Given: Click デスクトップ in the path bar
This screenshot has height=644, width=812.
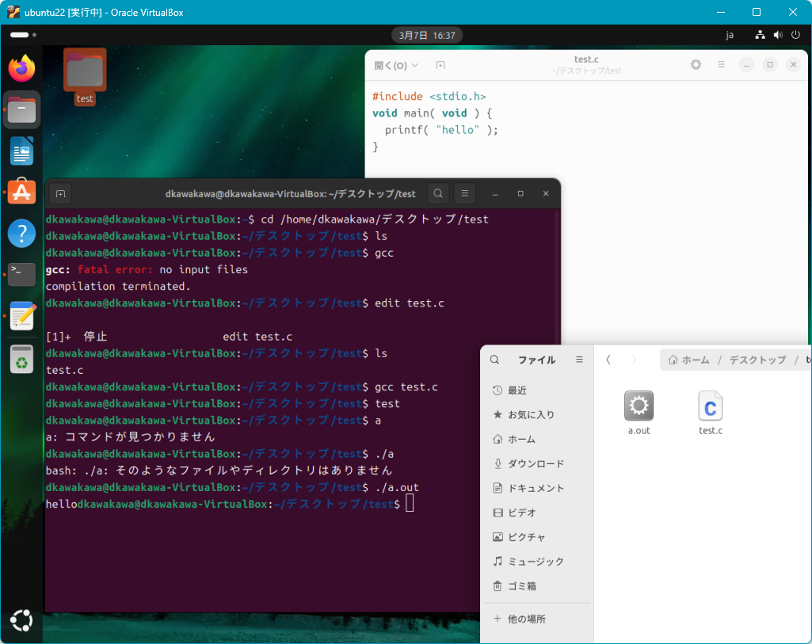Looking at the screenshot, I should coord(757,360).
